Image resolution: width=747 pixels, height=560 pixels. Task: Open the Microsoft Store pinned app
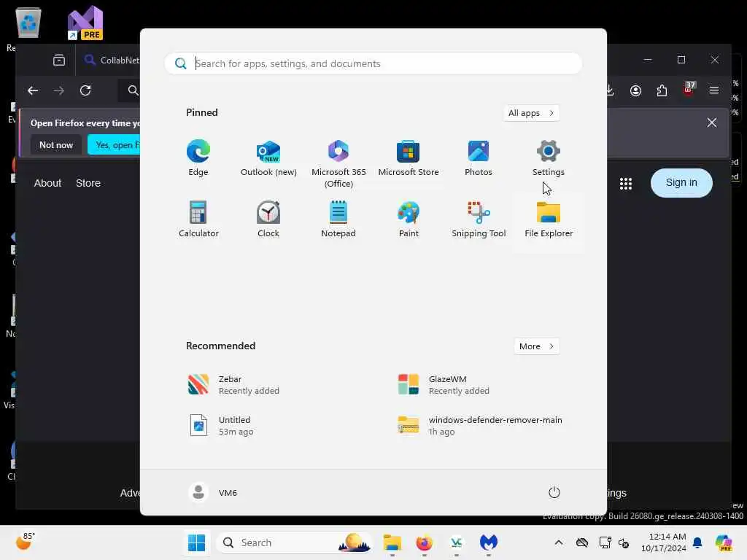(409, 158)
